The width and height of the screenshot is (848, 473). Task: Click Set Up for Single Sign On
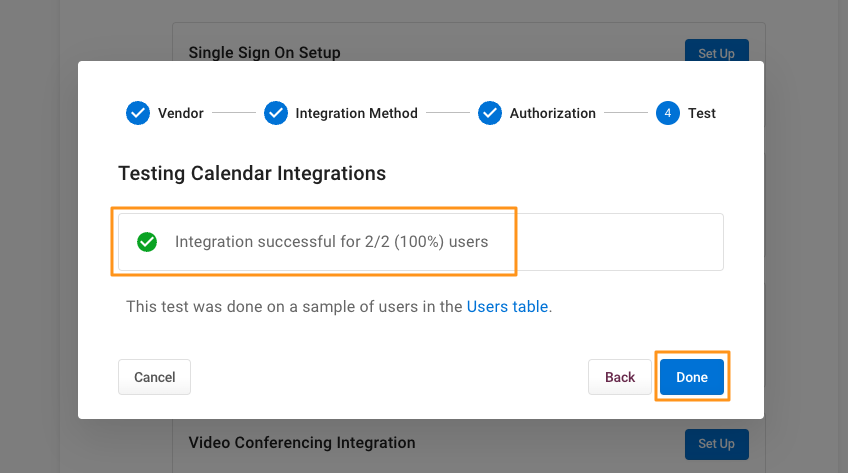click(x=717, y=50)
